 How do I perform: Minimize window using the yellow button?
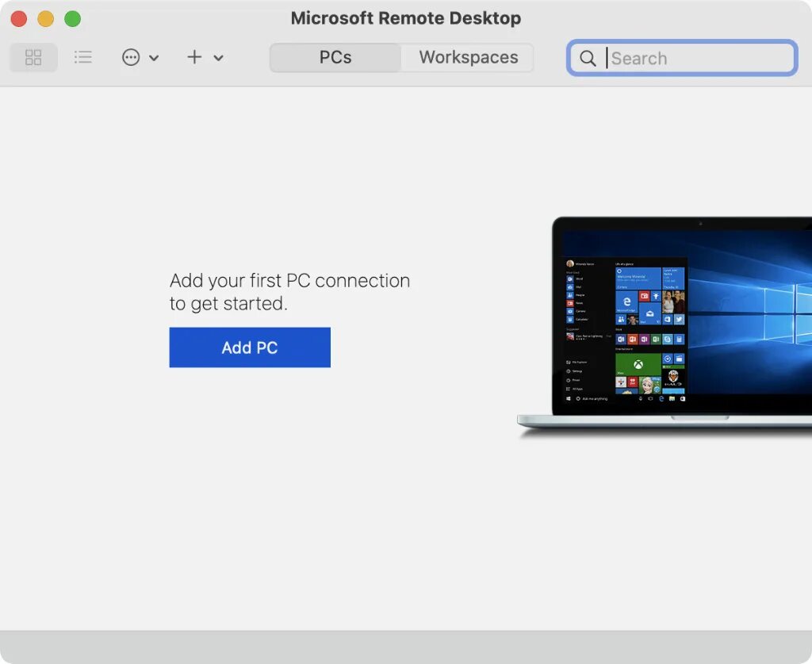pyautogui.click(x=45, y=19)
